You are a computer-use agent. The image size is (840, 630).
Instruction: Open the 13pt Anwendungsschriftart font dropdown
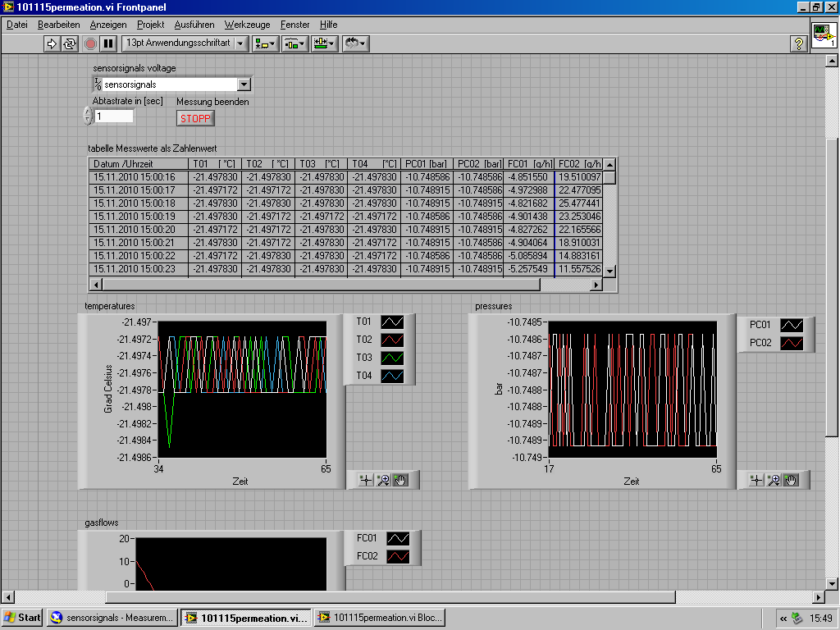185,43
